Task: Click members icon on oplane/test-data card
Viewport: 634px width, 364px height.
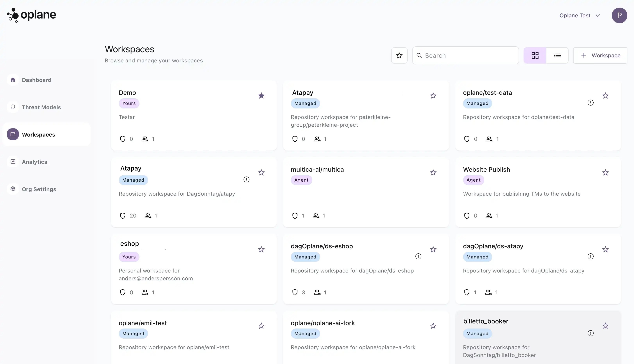Action: pyautogui.click(x=489, y=139)
